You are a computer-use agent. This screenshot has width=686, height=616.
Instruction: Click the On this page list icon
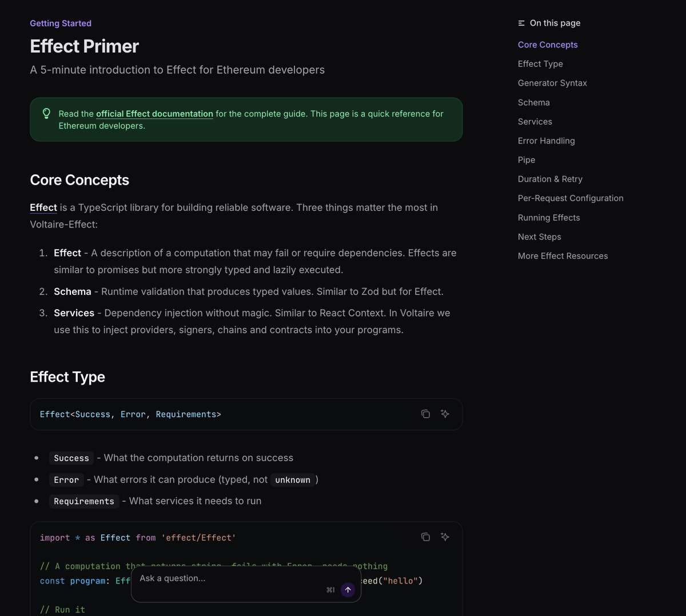[x=521, y=23]
